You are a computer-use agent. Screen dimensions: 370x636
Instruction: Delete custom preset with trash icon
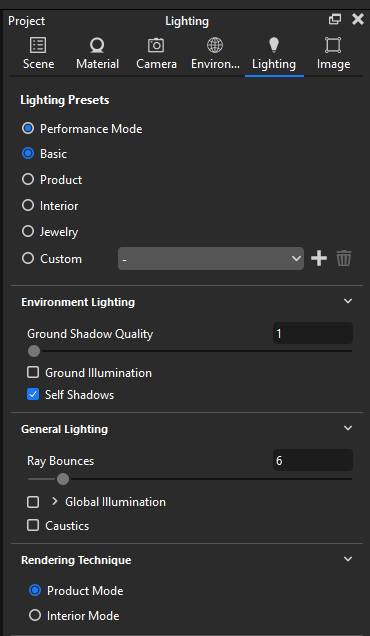(x=344, y=258)
